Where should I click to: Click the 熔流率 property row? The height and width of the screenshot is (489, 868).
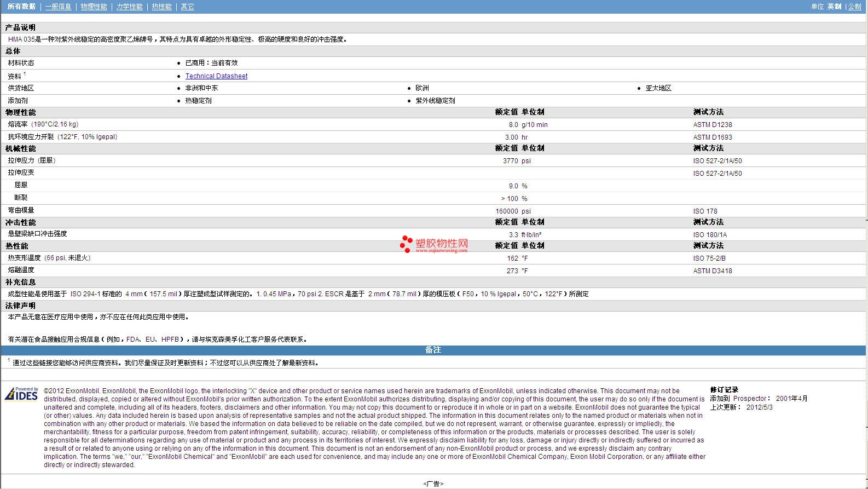(433, 124)
